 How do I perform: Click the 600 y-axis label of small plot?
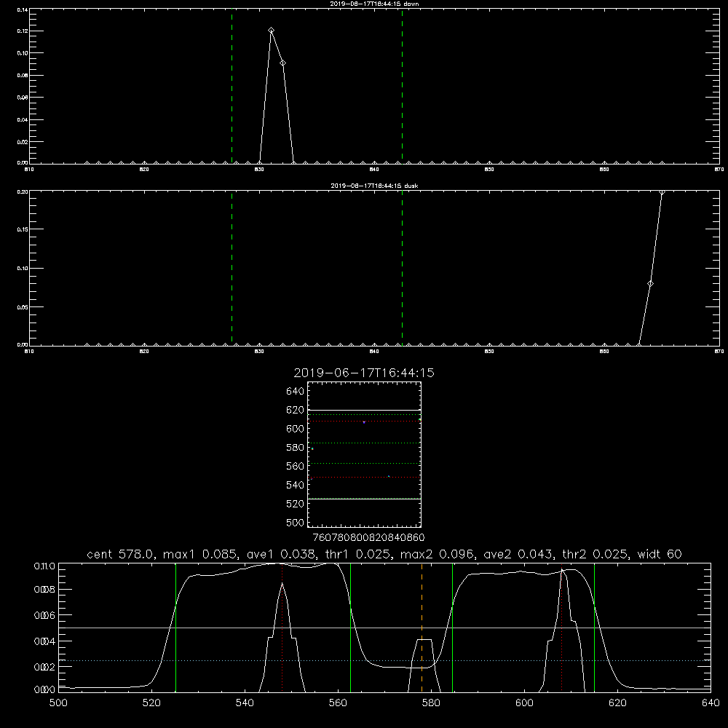pos(296,429)
